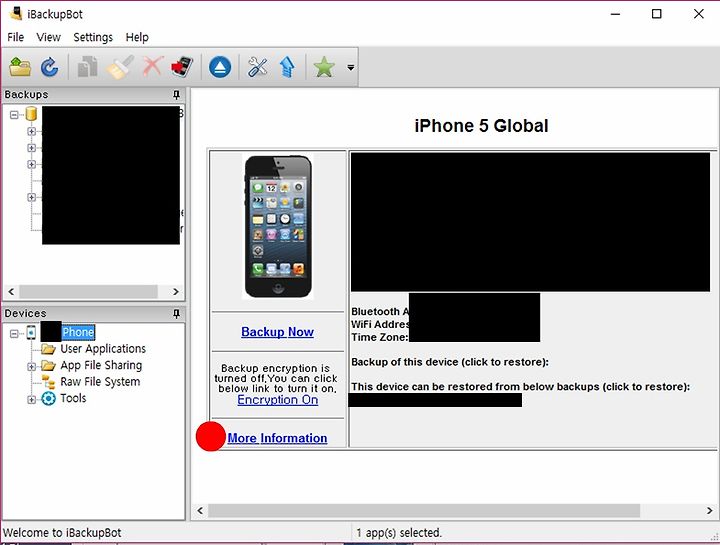
Task: Open the File menu
Action: pyautogui.click(x=16, y=37)
